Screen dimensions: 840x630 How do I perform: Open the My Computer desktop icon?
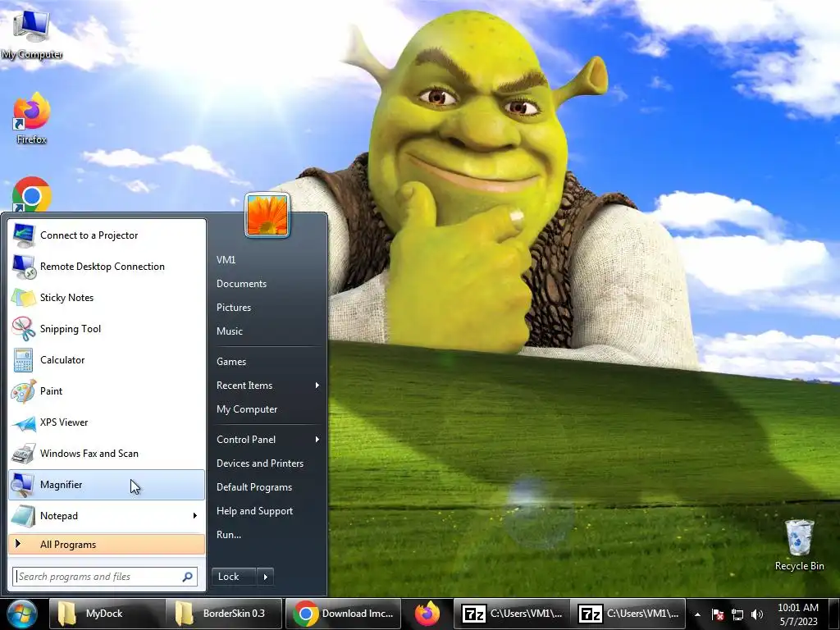pos(31,33)
